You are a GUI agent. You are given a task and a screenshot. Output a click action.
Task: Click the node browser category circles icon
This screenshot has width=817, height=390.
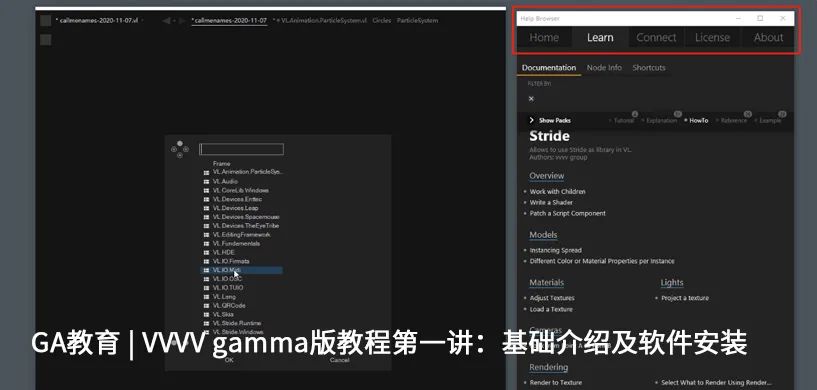tap(180, 149)
